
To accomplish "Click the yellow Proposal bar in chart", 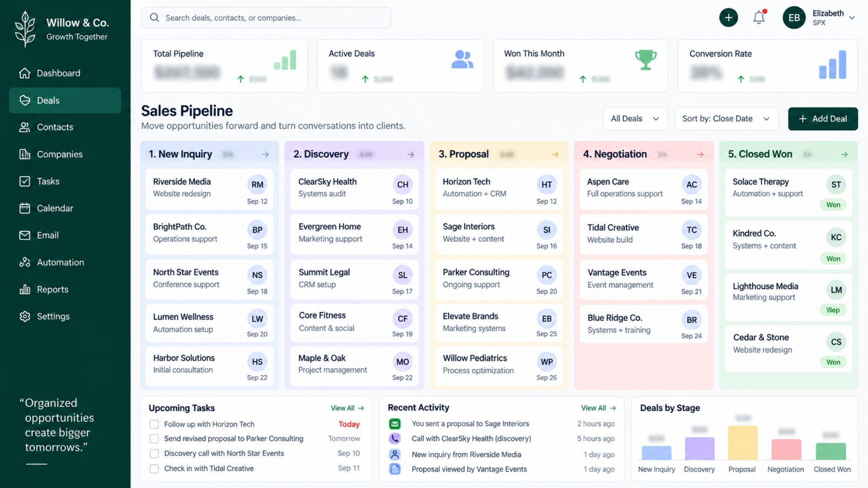I will click(742, 443).
